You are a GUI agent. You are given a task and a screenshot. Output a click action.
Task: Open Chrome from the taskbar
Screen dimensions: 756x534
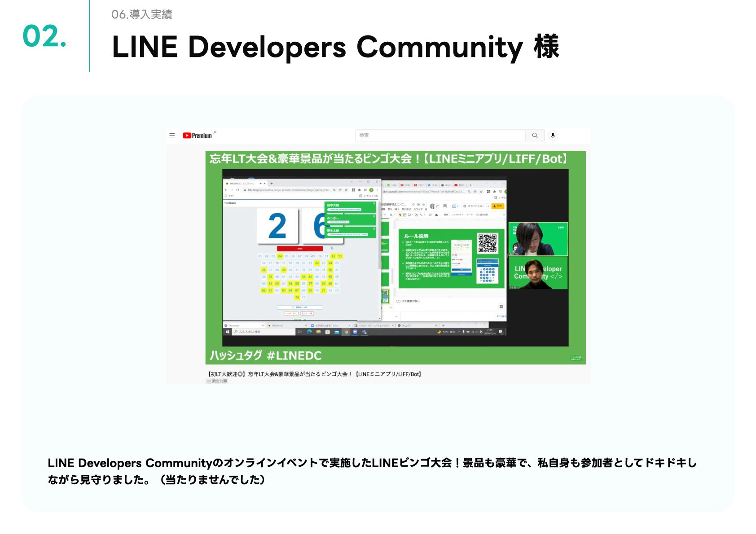point(346,332)
